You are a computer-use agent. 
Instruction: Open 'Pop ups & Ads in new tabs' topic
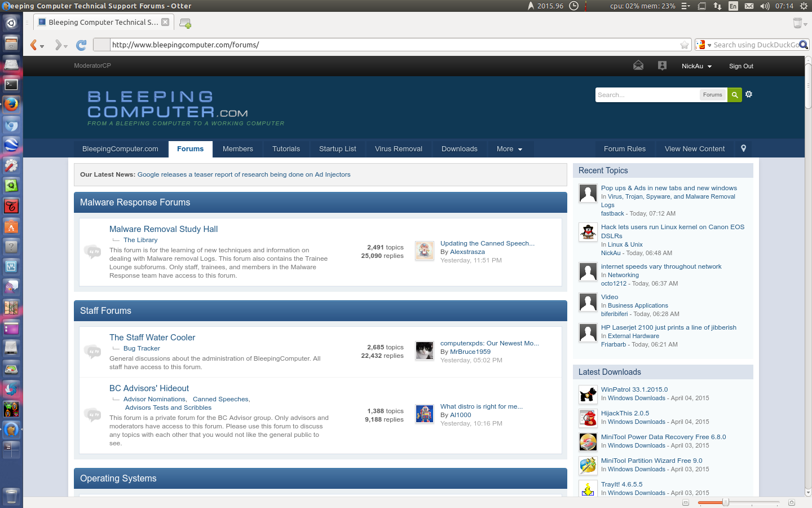[x=669, y=188]
